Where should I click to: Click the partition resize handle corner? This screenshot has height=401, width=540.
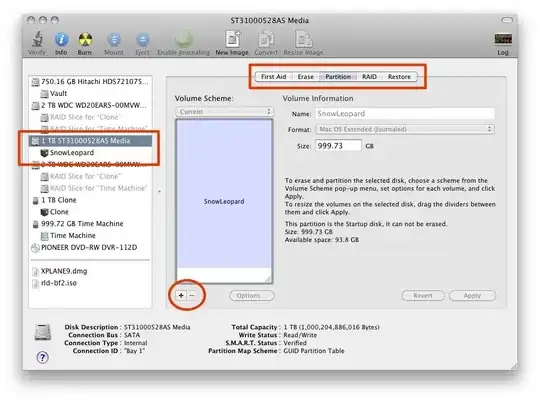(x=268, y=279)
